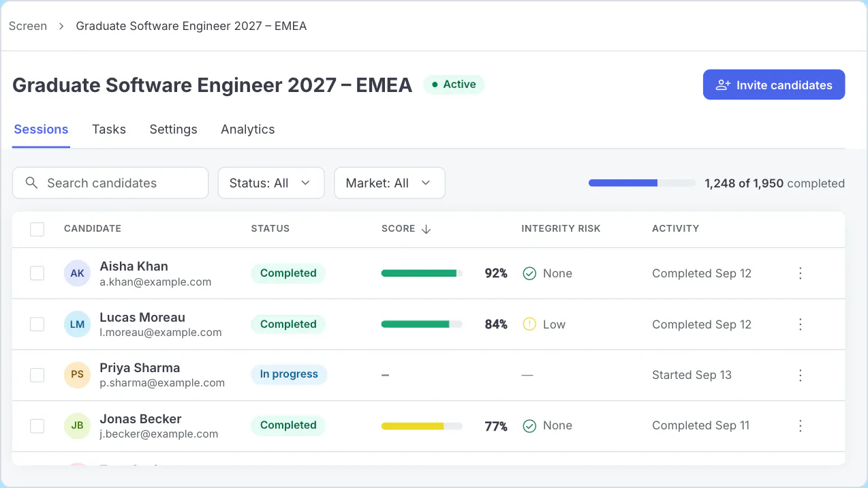Click Lucas Moreau's 84% score bar
Viewport: 868px width, 488px height.
(x=422, y=324)
